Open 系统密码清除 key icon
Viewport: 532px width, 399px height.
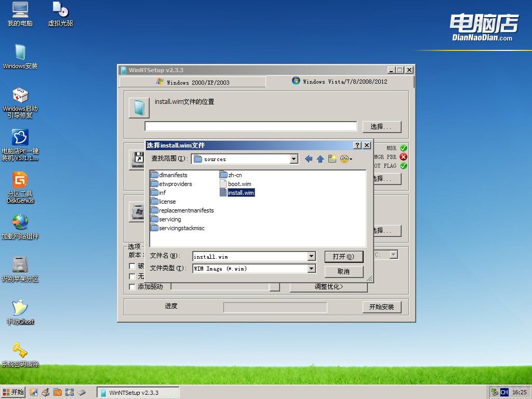tap(20, 355)
